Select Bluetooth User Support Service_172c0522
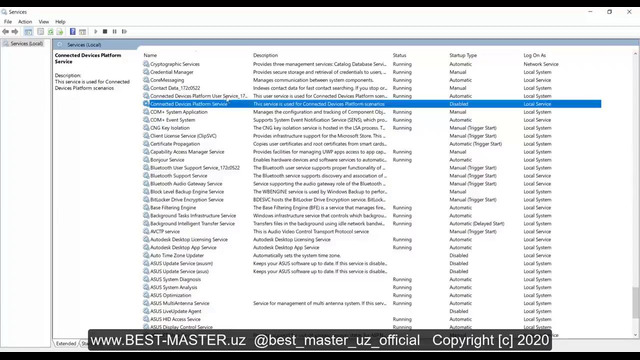Viewport: 640px width, 360px height. 195,167
